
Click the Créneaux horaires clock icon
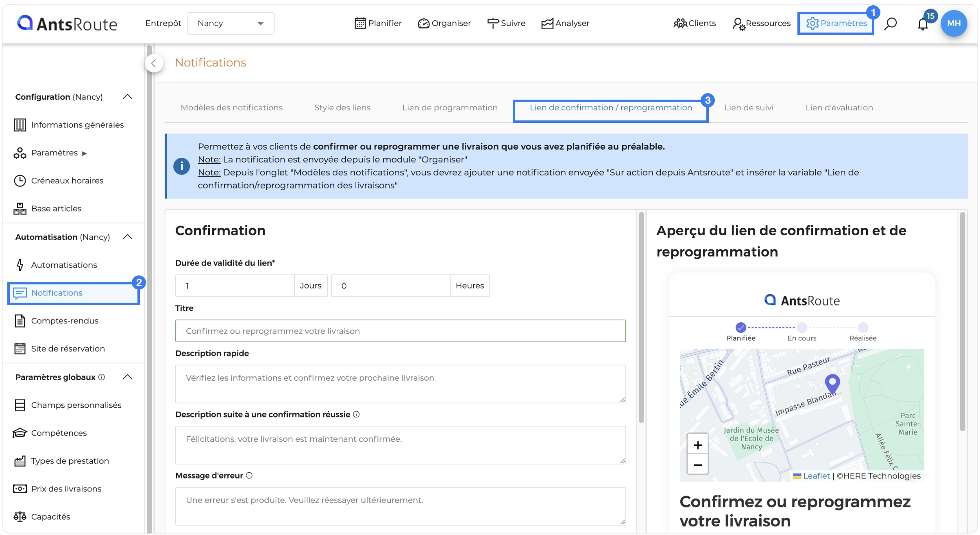(x=20, y=181)
